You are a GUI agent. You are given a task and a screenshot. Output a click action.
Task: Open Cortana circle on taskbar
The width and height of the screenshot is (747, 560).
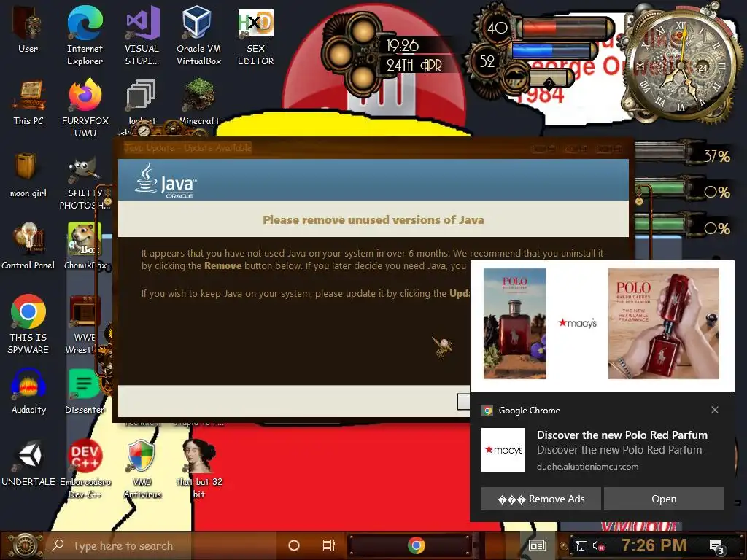tap(294, 545)
